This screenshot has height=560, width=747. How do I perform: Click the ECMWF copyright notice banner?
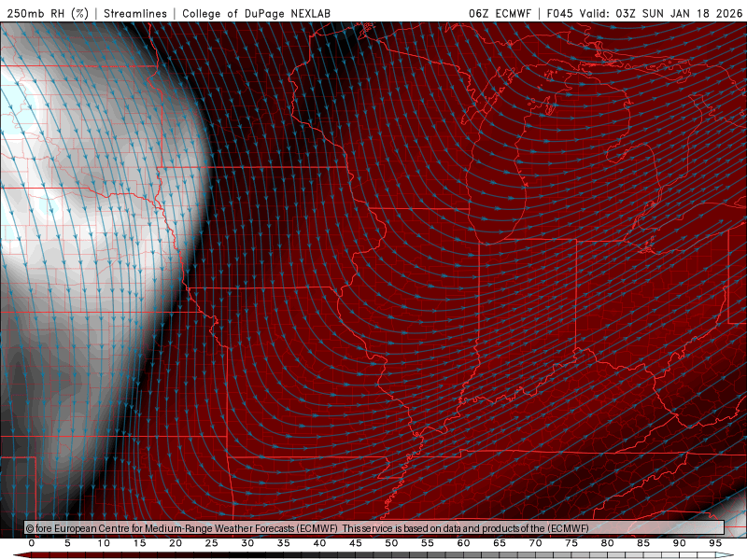click(374, 528)
